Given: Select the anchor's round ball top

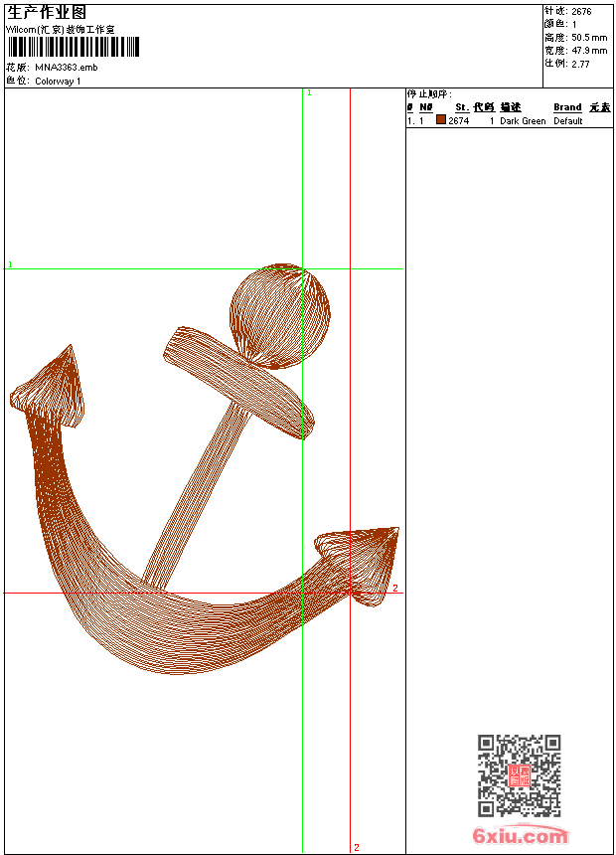Looking at the screenshot, I should pyautogui.click(x=280, y=316).
